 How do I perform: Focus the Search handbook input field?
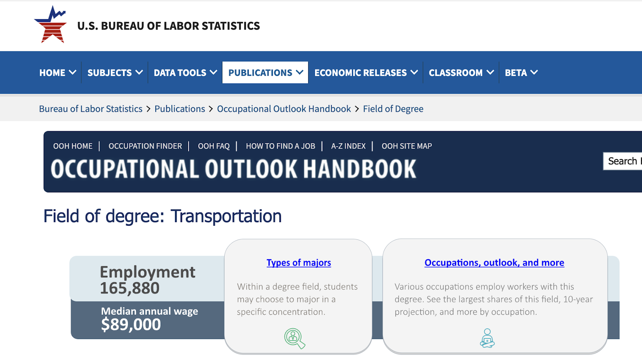coord(623,161)
